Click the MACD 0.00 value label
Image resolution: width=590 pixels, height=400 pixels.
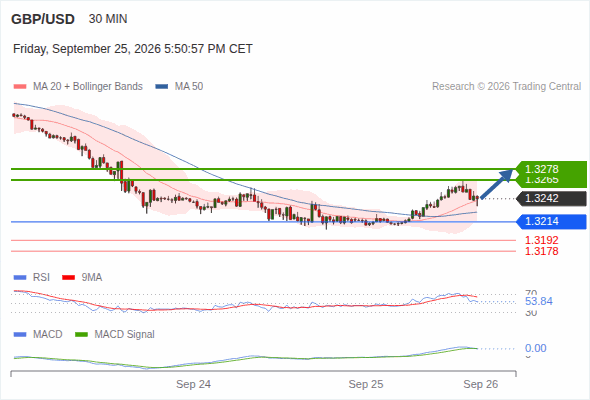[x=535, y=348]
